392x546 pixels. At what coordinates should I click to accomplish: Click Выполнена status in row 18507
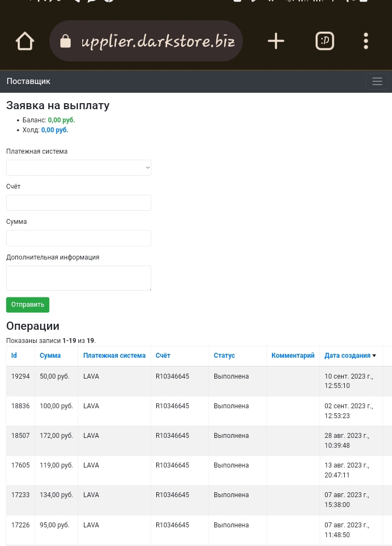[x=231, y=436]
